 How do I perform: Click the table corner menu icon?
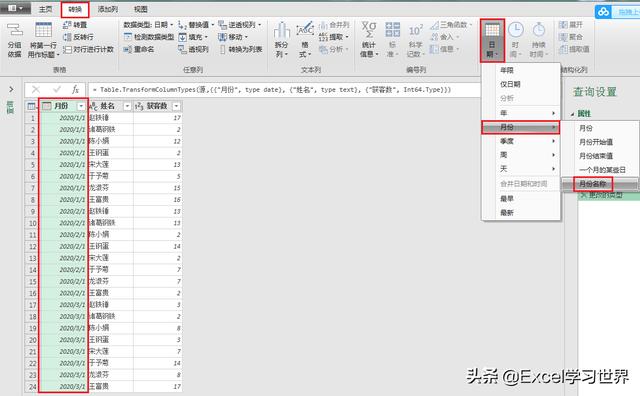coord(31,106)
